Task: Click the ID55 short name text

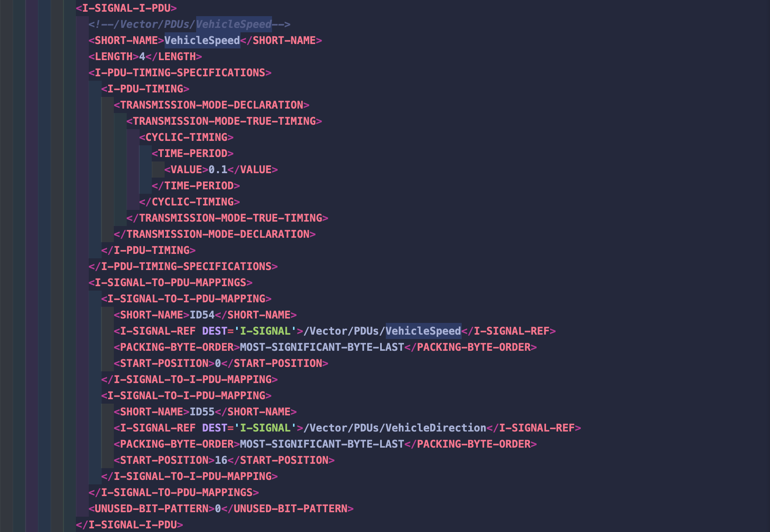Action: (202, 412)
